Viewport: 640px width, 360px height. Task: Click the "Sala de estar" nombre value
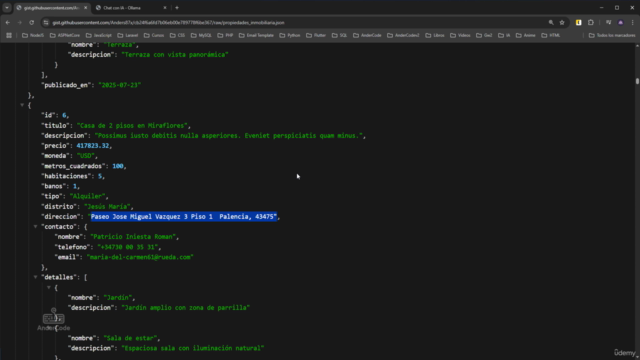[130, 338]
